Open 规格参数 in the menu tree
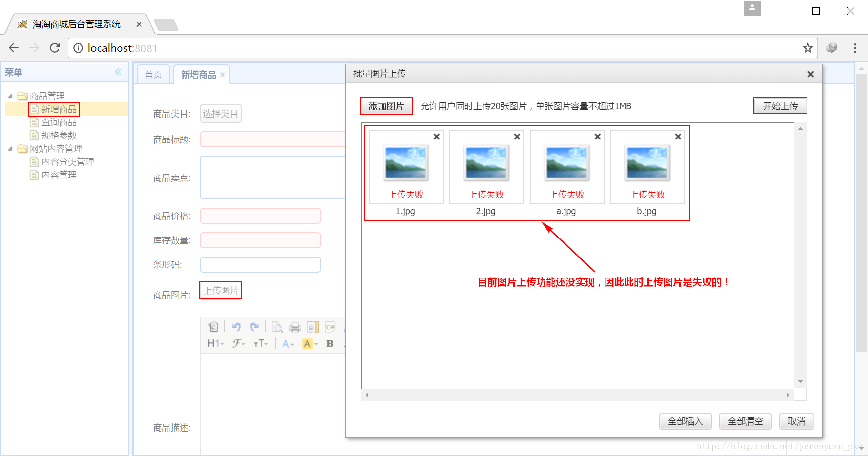The image size is (868, 456). point(59,136)
